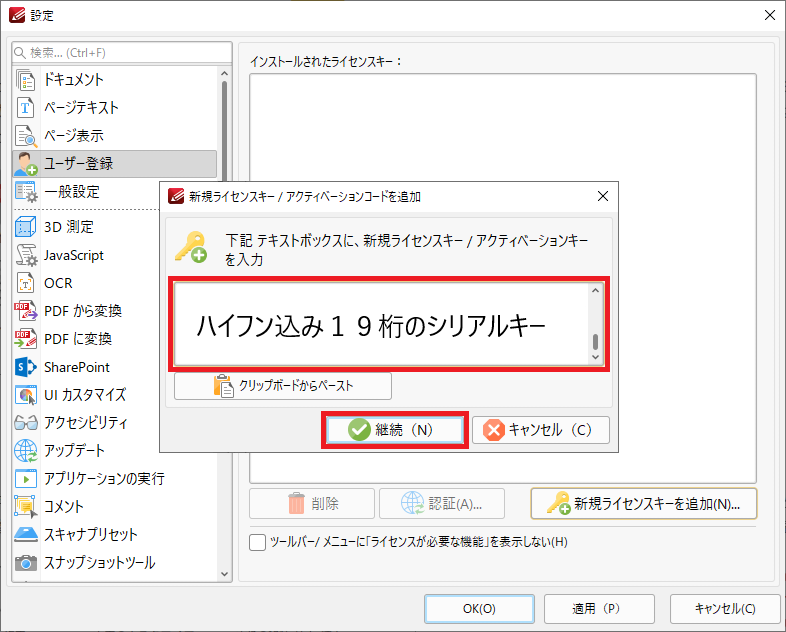
Task: Open ドキュメント settings category
Action: coord(115,80)
